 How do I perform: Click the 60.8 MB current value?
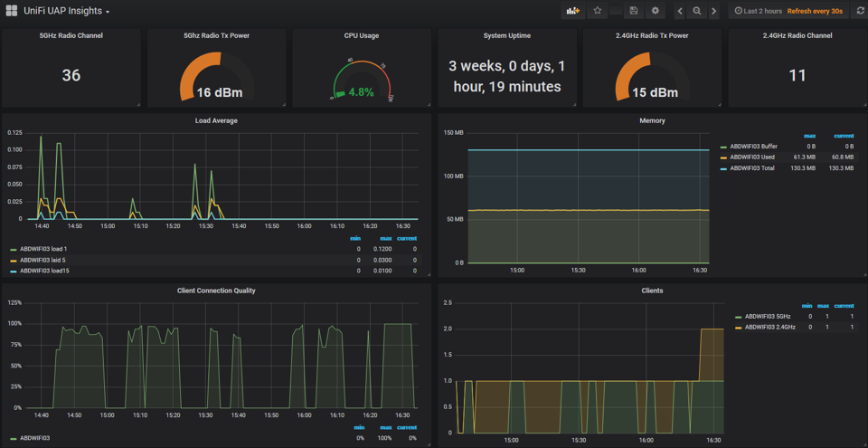844,157
